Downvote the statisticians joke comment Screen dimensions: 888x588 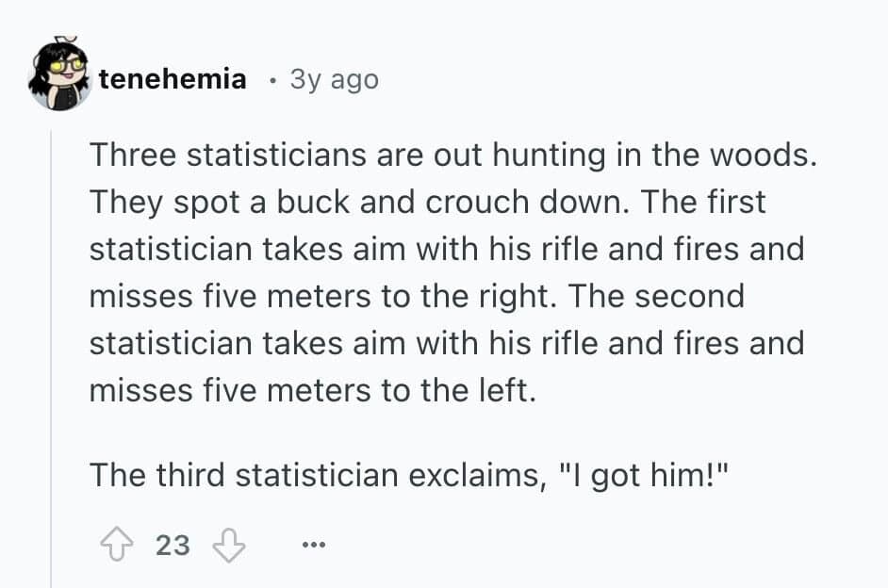(229, 545)
